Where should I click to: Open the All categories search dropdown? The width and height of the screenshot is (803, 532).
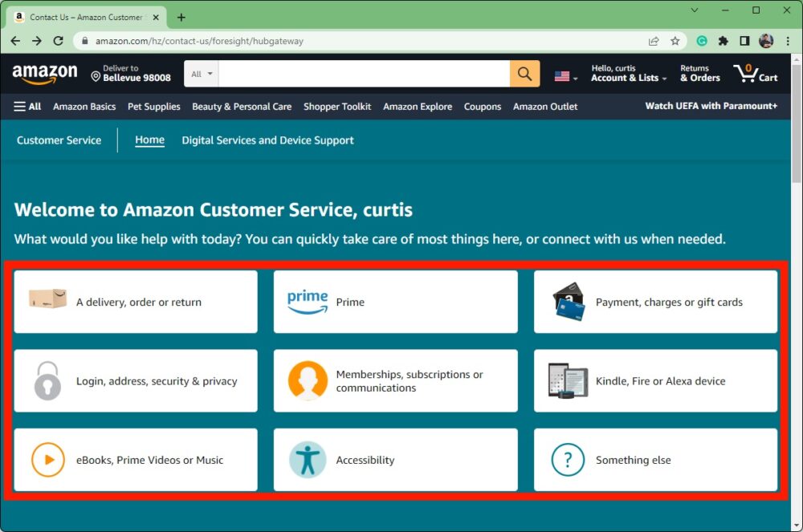(200, 73)
